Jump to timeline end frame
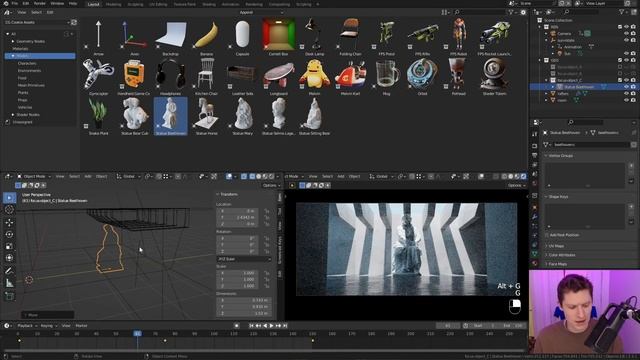640x360 pixels. (x=285, y=326)
